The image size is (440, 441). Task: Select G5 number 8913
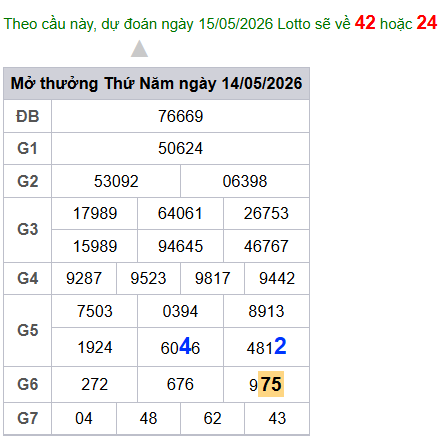point(266,311)
